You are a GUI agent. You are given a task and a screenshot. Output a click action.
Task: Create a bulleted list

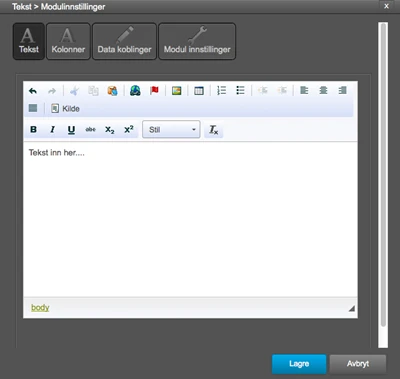(240, 90)
